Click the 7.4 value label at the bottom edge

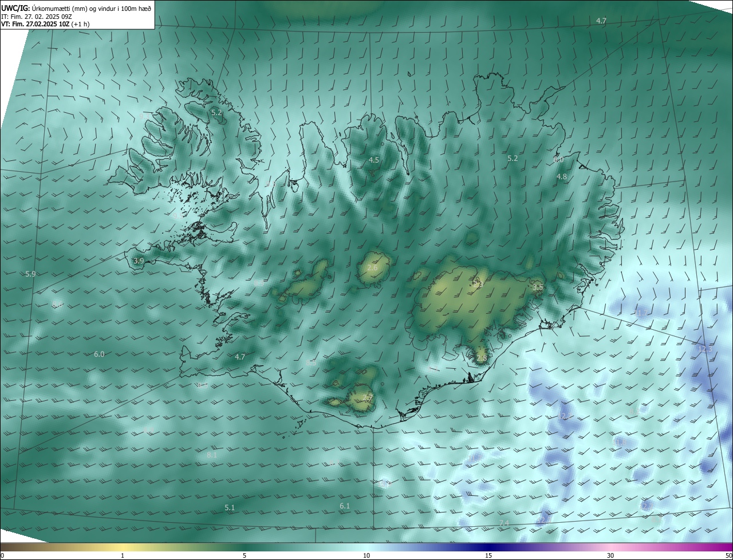pyautogui.click(x=504, y=524)
